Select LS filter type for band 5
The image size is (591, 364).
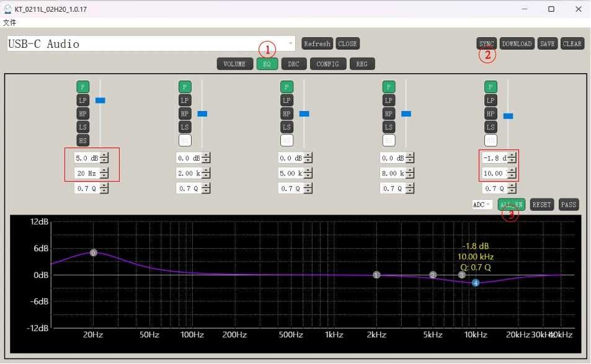coord(491,127)
